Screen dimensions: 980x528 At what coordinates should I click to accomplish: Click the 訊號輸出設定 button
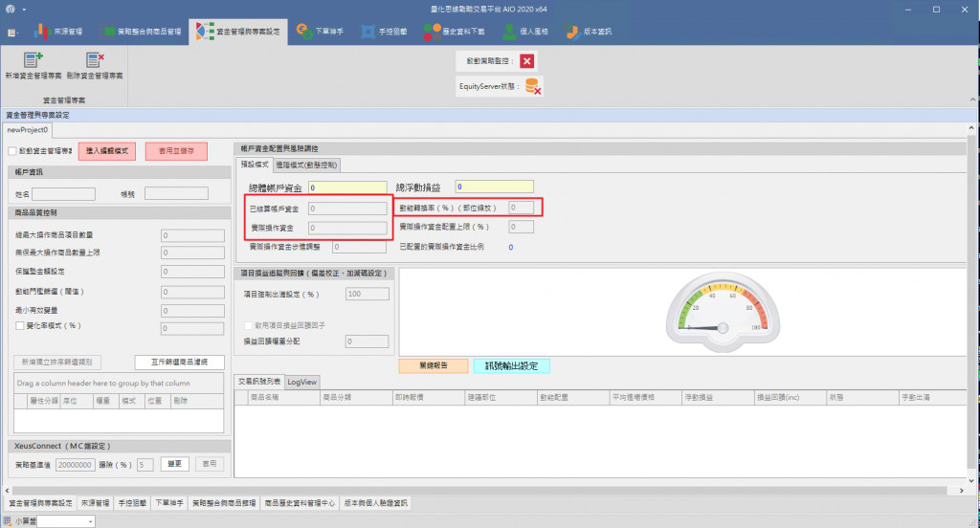point(511,365)
